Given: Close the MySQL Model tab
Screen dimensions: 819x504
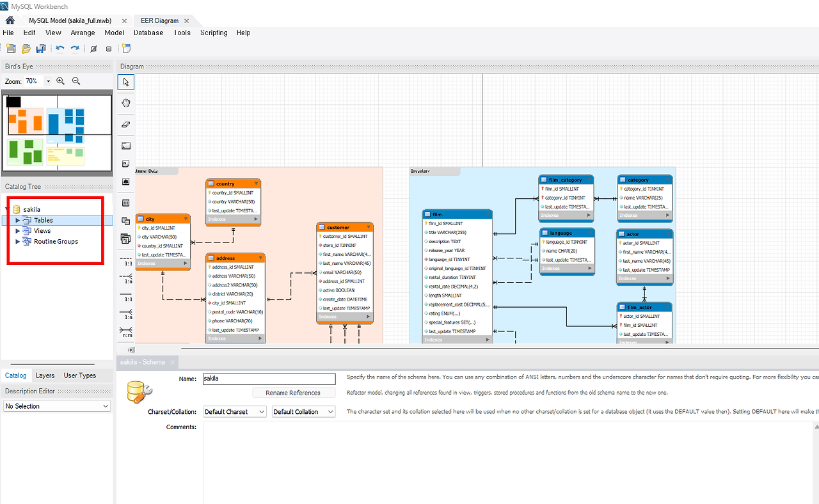Looking at the screenshot, I should tap(124, 20).
